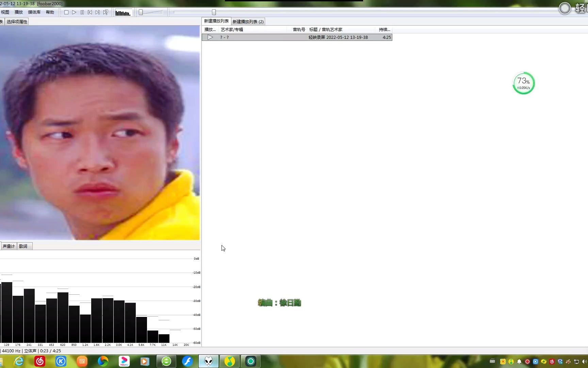Click the 73% floating speed widget
The height and width of the screenshot is (368, 588).
[523, 83]
